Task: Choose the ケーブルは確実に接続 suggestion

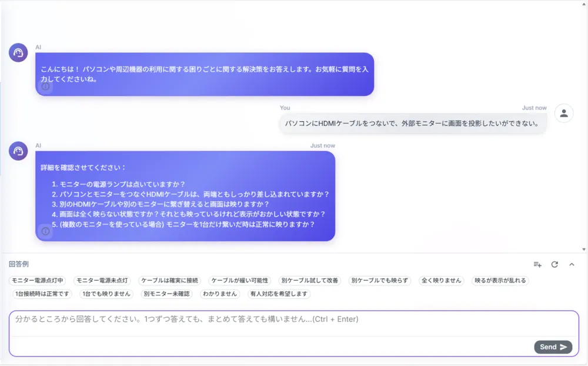Action: tap(169, 281)
